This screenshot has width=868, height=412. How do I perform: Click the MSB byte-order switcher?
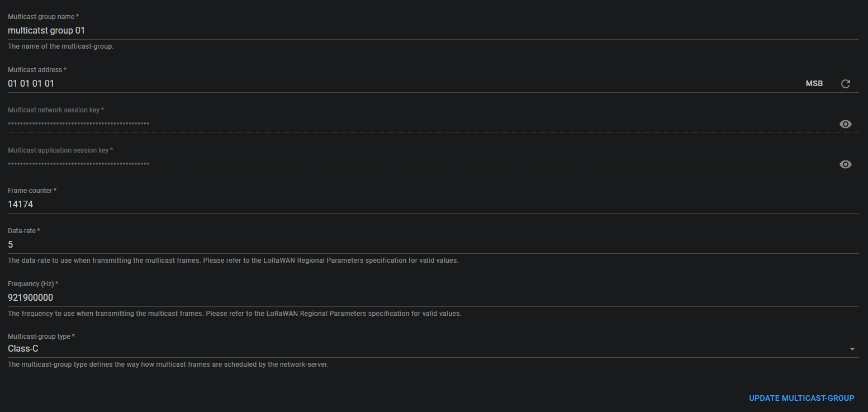[x=814, y=83]
